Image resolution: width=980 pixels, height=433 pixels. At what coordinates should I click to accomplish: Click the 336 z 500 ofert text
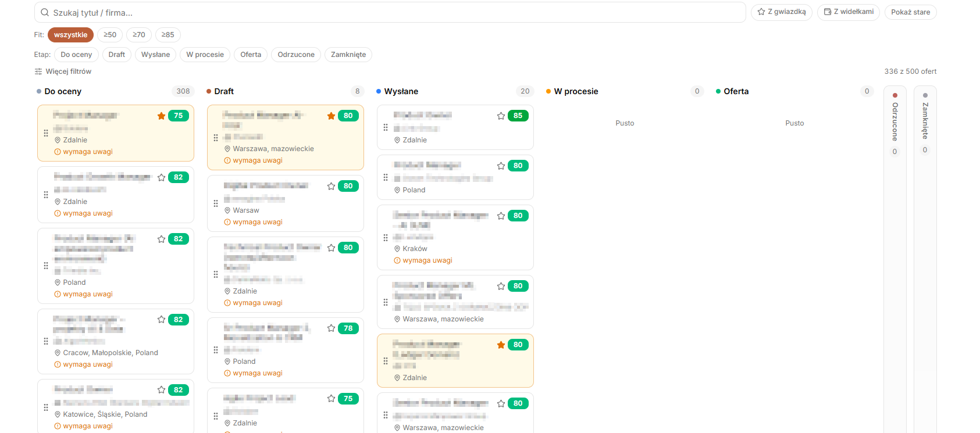[x=910, y=71]
